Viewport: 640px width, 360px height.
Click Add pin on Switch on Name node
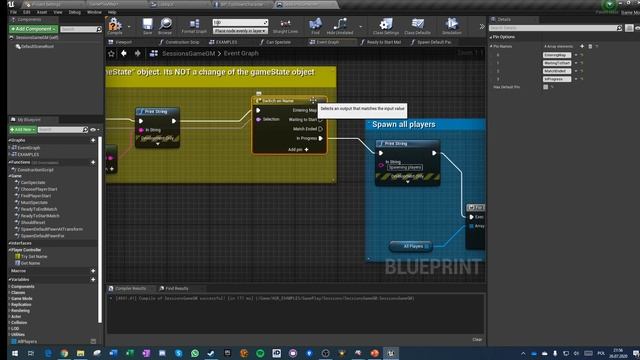coord(298,150)
